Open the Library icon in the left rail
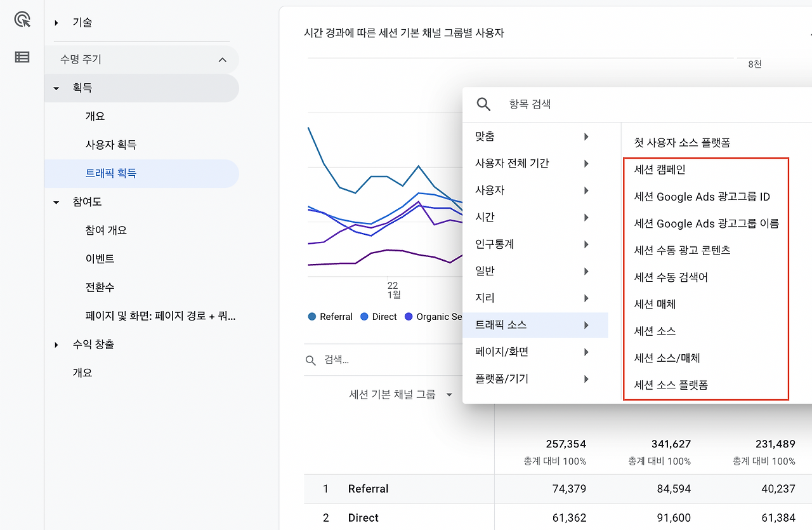The image size is (812, 530). tap(21, 56)
